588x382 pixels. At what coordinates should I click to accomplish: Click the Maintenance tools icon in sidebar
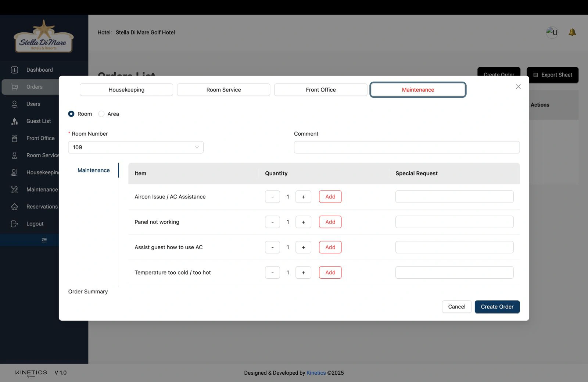[x=14, y=190]
